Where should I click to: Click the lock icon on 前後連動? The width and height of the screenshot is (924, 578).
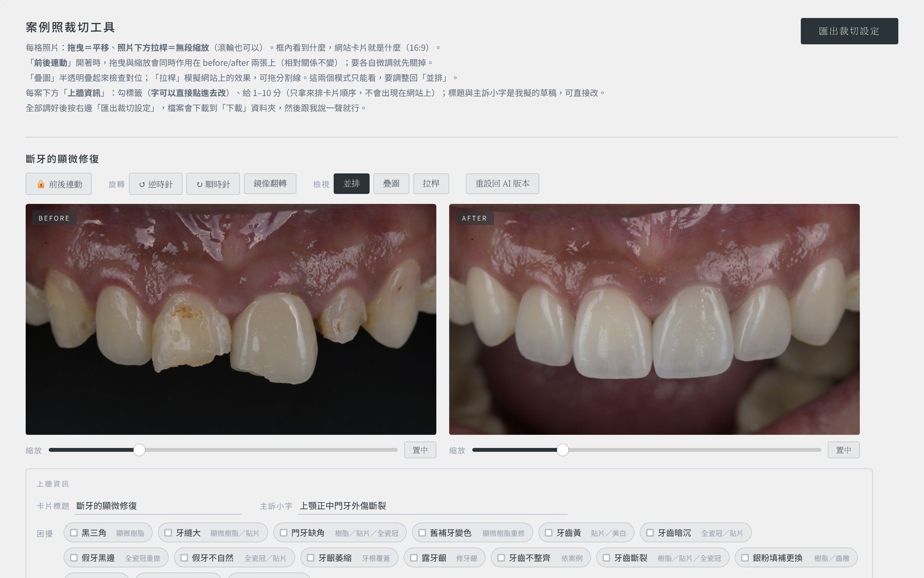coord(41,184)
